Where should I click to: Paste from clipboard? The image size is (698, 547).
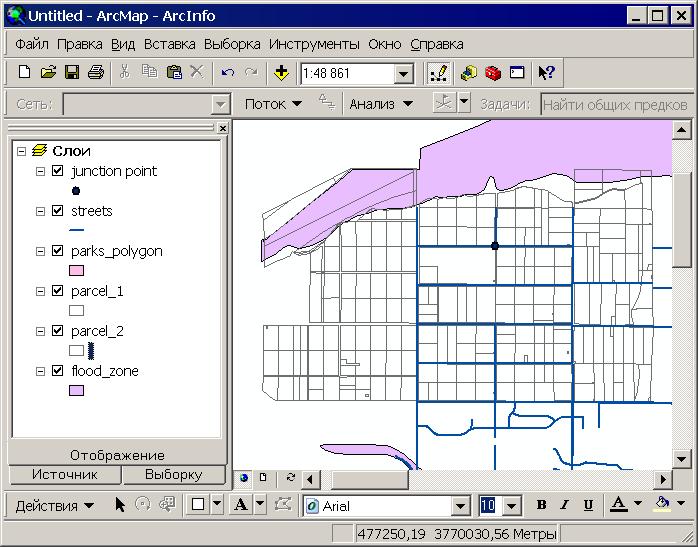(x=174, y=72)
